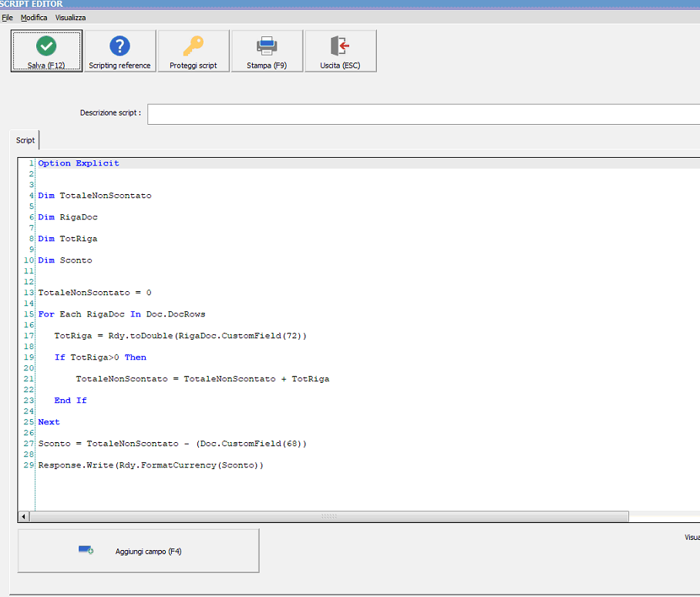The height and width of the screenshot is (597, 700).
Task: Click on 'TotRiga = Rdy.toDouble' line
Action: coord(180,336)
